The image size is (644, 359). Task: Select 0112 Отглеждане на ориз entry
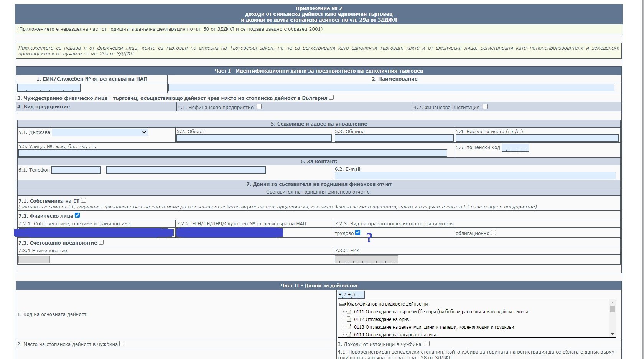(381, 319)
